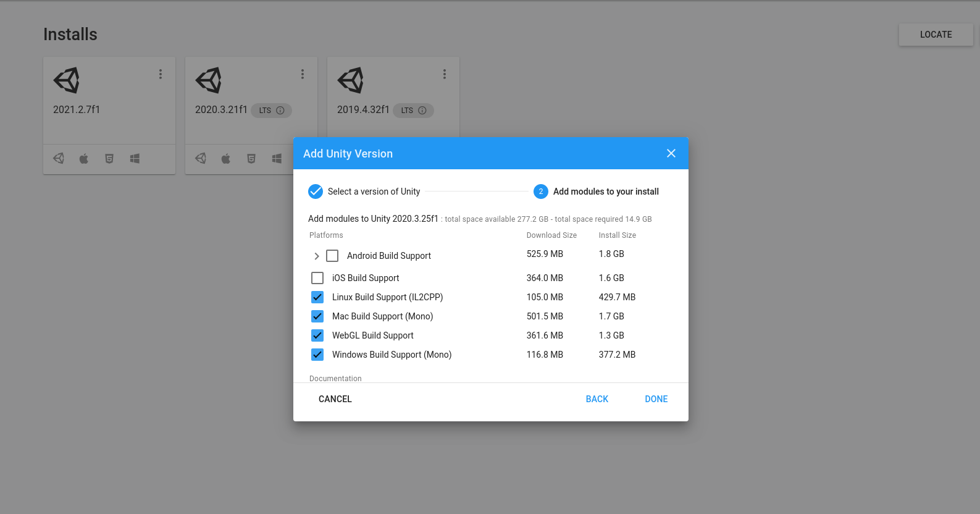Viewport: 980px width, 514px height.
Task: Click the 429.7 MB install size value
Action: [x=617, y=297]
